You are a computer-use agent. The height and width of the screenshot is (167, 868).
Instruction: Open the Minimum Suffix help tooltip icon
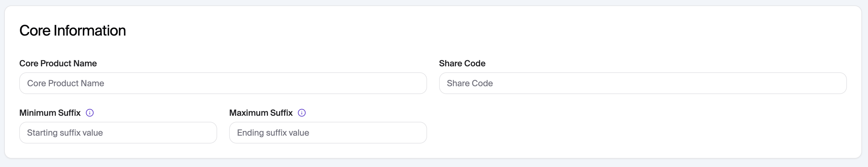pos(90,113)
